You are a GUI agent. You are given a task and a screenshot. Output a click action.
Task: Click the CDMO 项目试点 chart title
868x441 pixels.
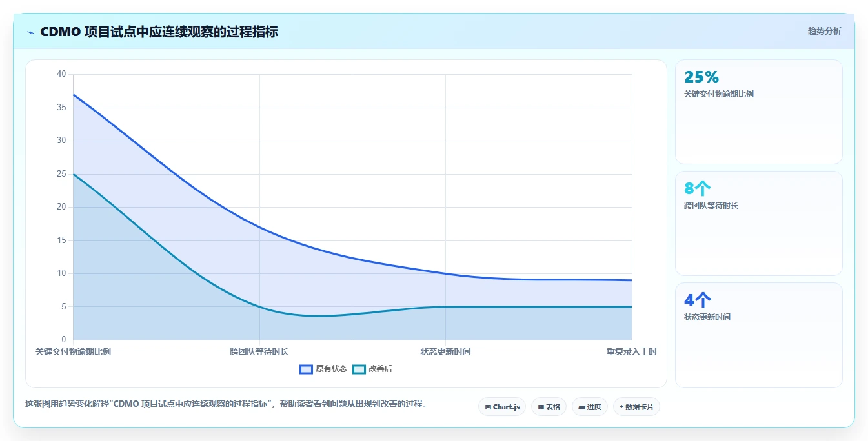pyautogui.click(x=159, y=32)
